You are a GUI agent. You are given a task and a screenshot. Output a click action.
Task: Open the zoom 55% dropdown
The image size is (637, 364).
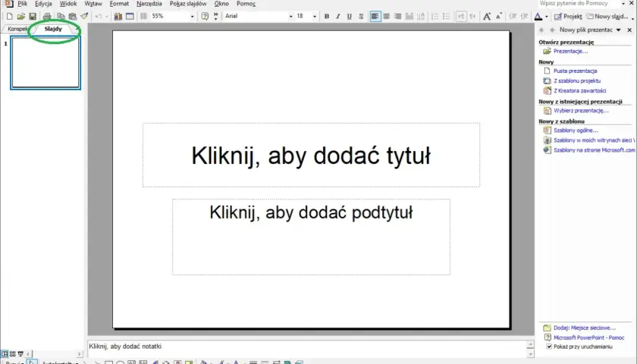tap(192, 17)
